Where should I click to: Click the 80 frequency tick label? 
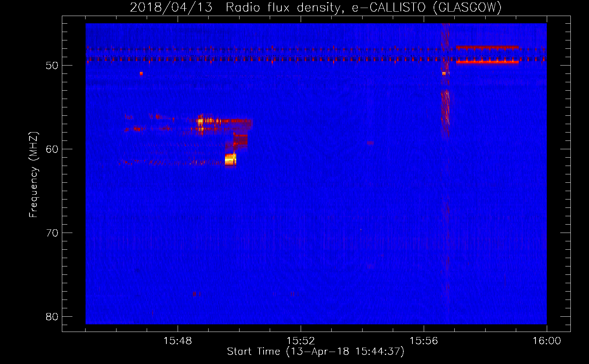pyautogui.click(x=52, y=317)
